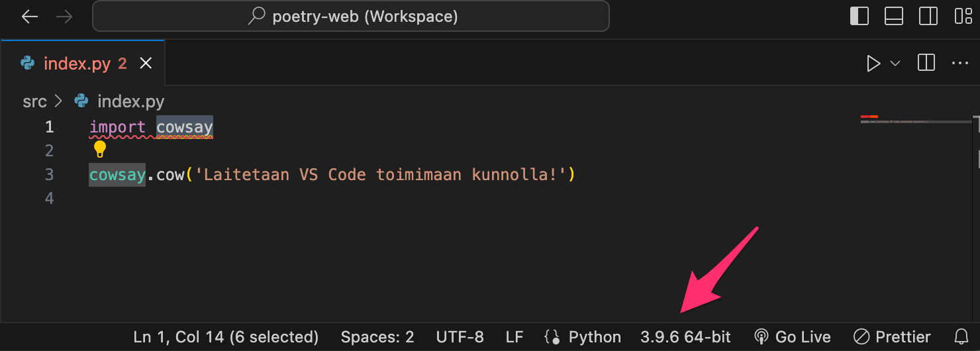The image size is (980, 351).
Task: Open the customize layout options
Action: coord(963,16)
